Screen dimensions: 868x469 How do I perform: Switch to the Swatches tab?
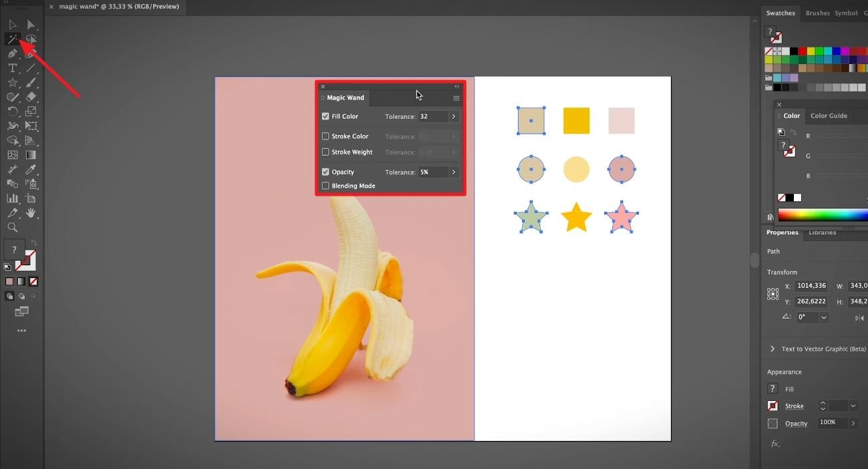tap(781, 13)
